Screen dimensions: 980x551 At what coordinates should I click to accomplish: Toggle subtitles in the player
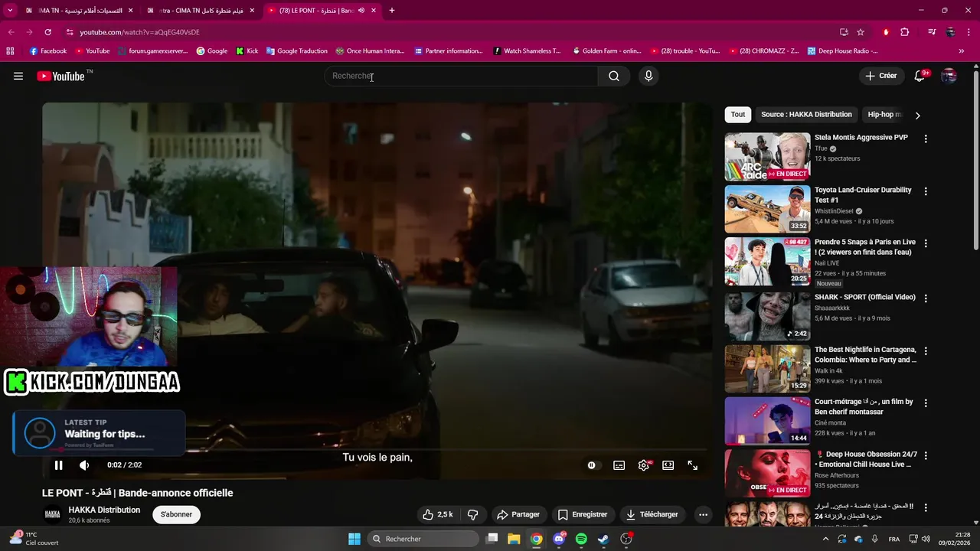619,465
